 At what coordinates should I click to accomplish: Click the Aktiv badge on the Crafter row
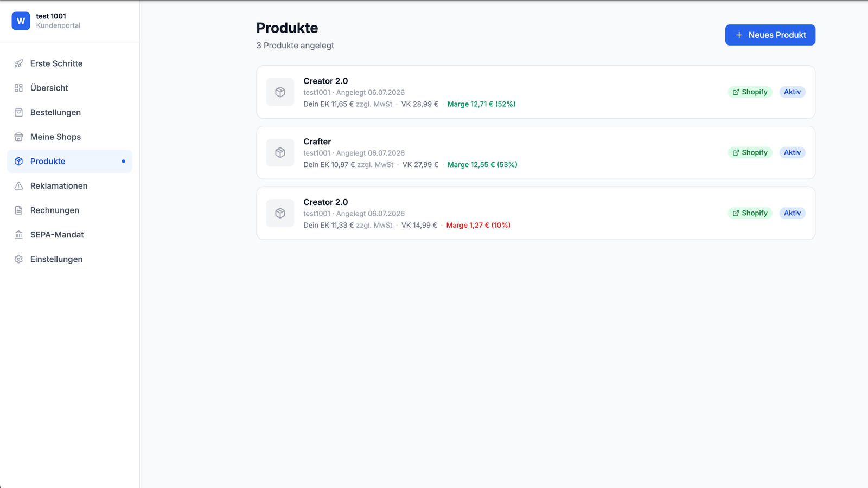pos(792,152)
